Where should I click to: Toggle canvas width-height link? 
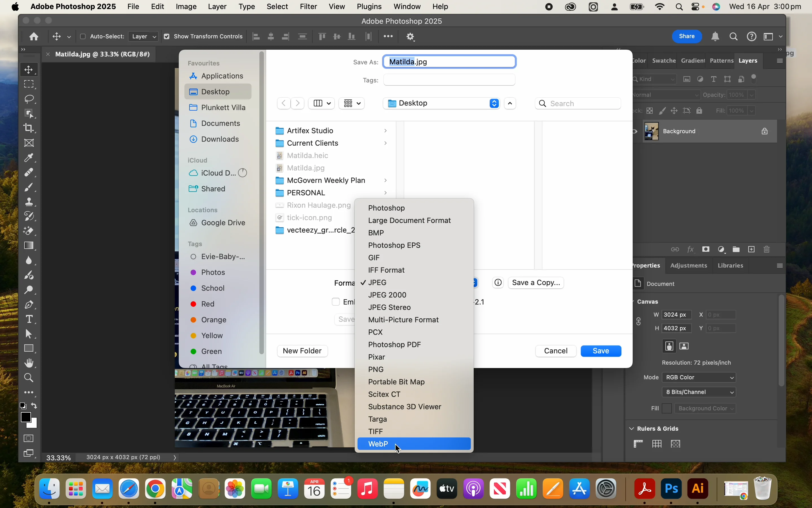[x=639, y=321]
